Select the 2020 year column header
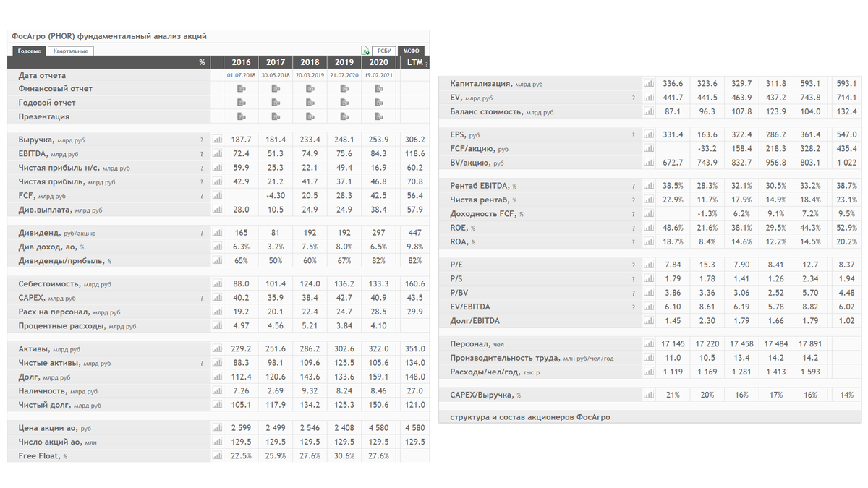Screen dimensions: 868x488 click(378, 62)
